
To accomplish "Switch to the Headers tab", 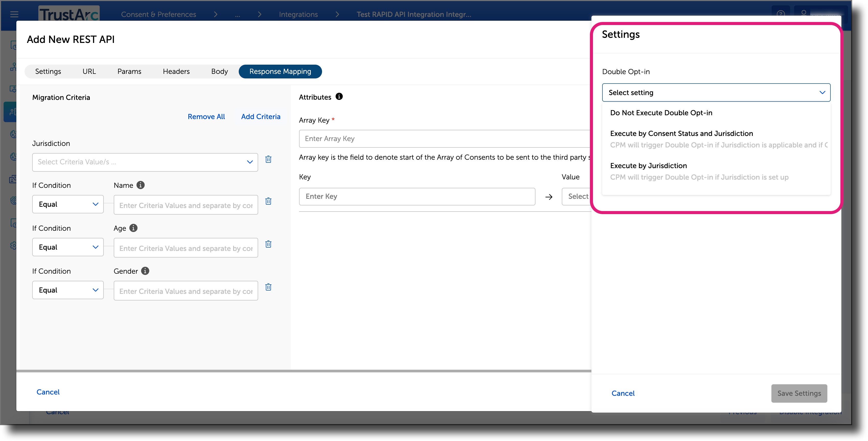I will [176, 72].
